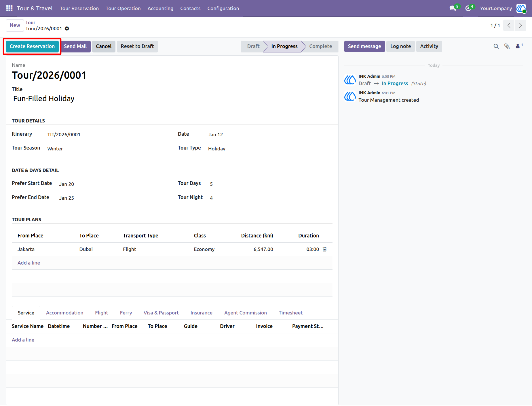Open the gear actions menu beside Tour/2026/0001
Viewport: 532px width, 406px height.
[x=67, y=29]
